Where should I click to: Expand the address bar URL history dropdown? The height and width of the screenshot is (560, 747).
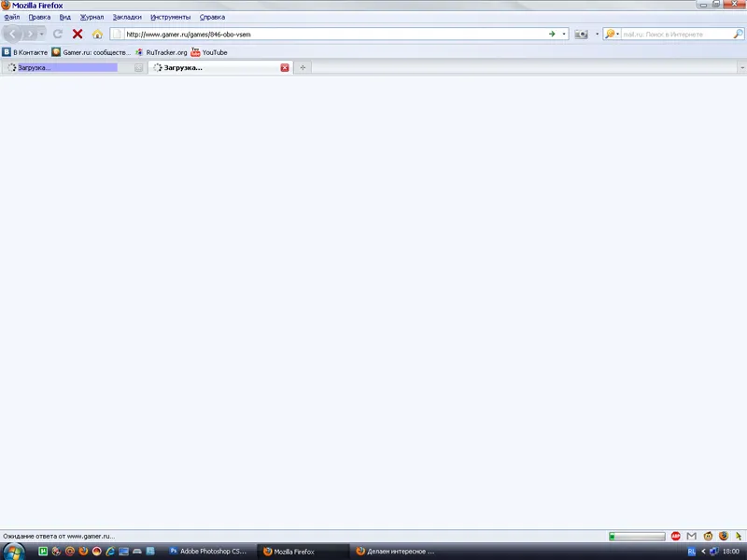point(564,34)
